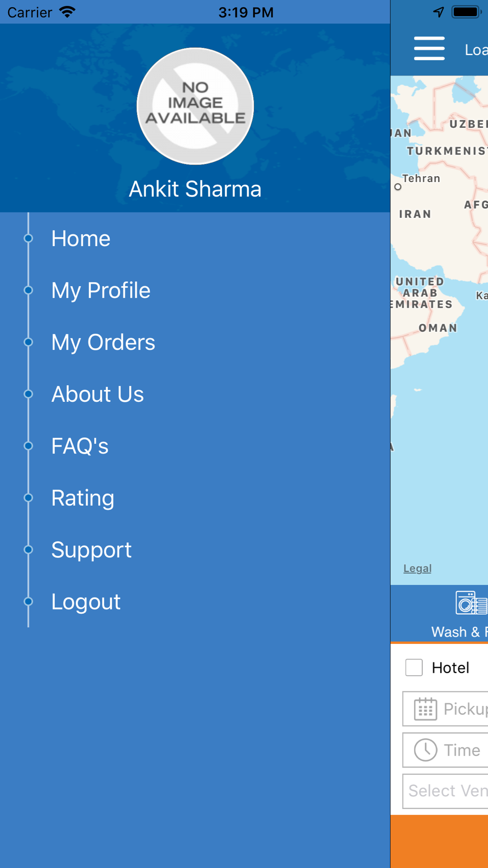This screenshot has height=868, width=488.
Task: Select the Wash & Fold washing machine icon
Action: [471, 602]
